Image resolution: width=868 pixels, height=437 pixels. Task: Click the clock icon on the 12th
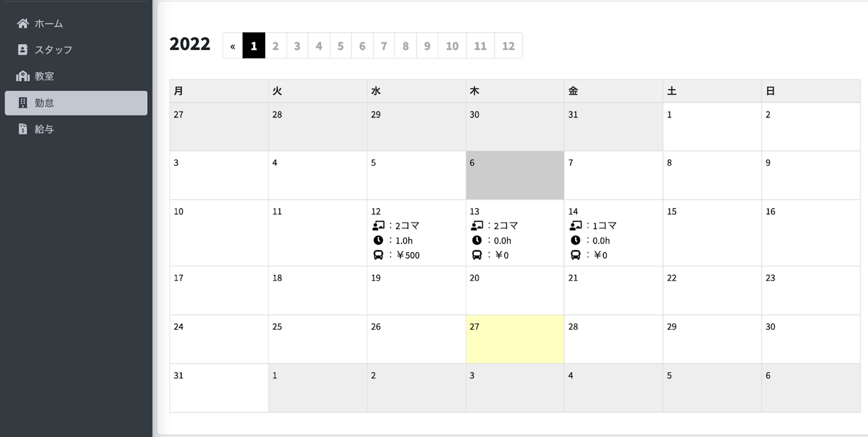click(x=379, y=241)
